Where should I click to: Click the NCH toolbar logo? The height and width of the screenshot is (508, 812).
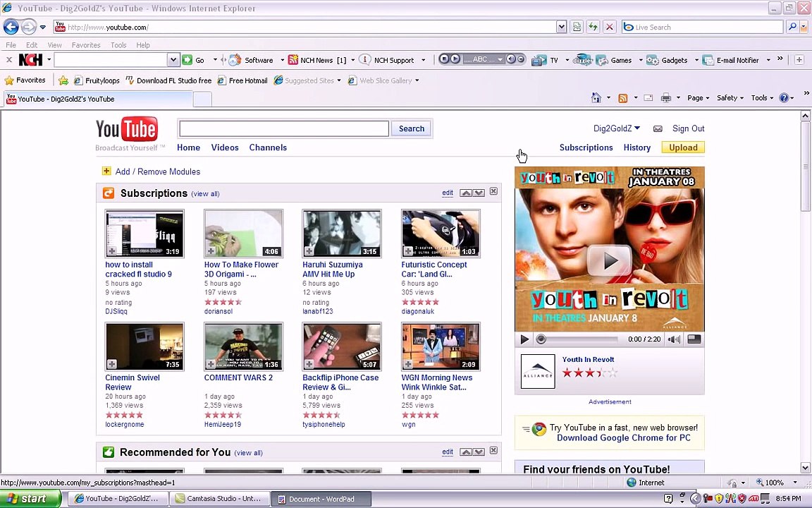(x=30, y=59)
